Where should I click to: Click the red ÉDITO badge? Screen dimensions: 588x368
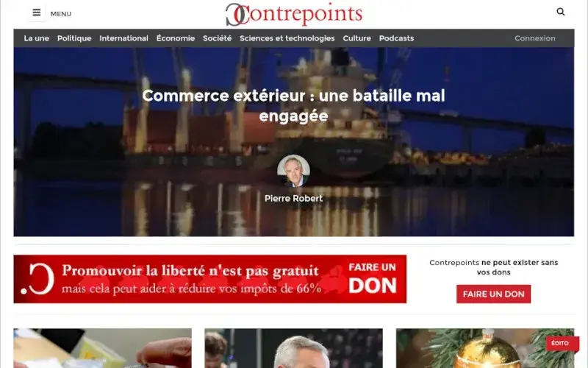click(x=560, y=343)
